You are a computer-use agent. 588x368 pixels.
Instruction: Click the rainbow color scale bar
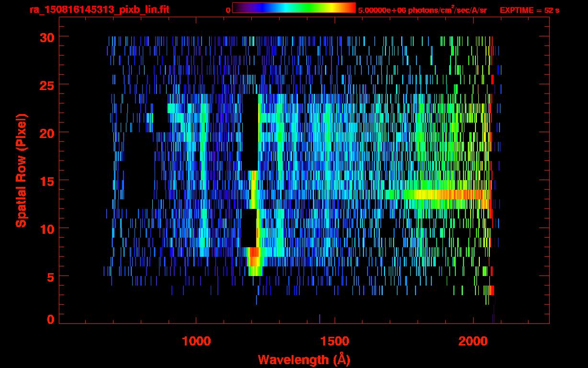coord(294,8)
